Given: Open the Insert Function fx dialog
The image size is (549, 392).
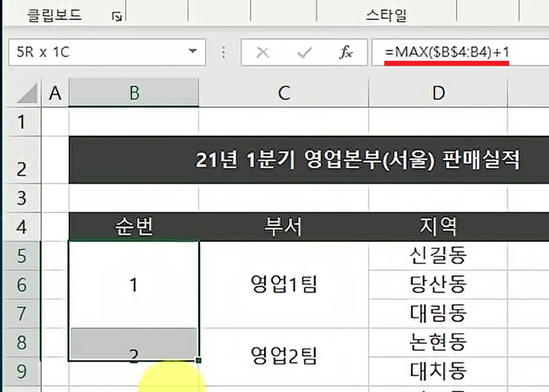Looking at the screenshot, I should [346, 52].
